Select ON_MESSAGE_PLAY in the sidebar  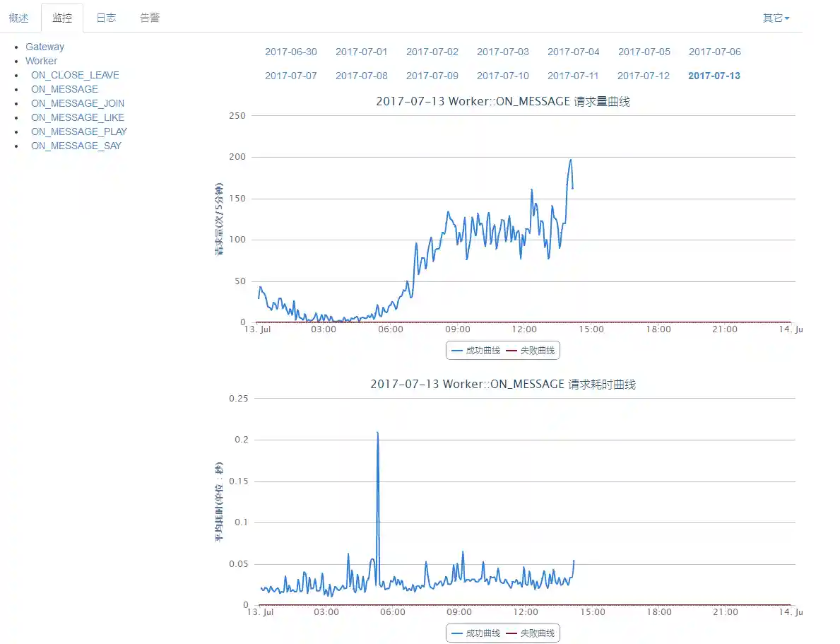(x=78, y=131)
